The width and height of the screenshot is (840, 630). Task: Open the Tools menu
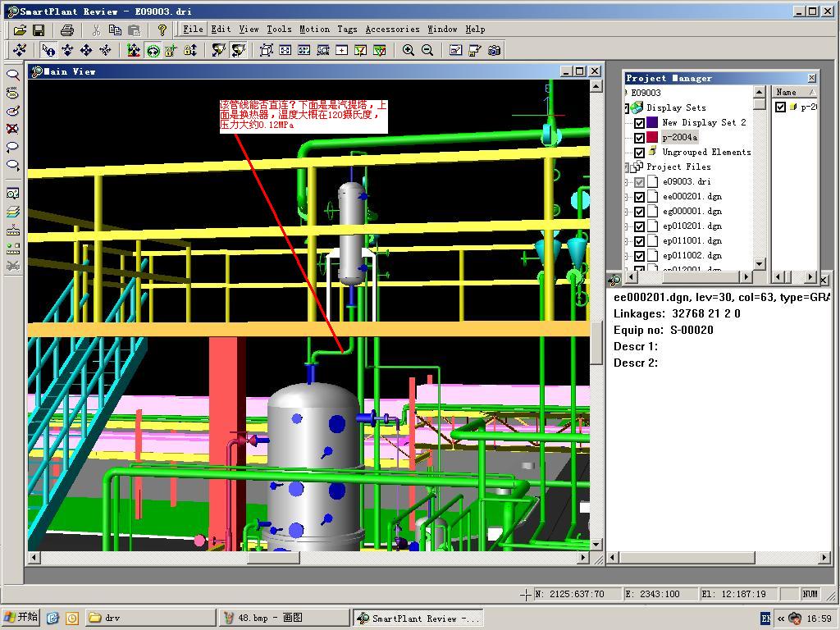pos(279,29)
